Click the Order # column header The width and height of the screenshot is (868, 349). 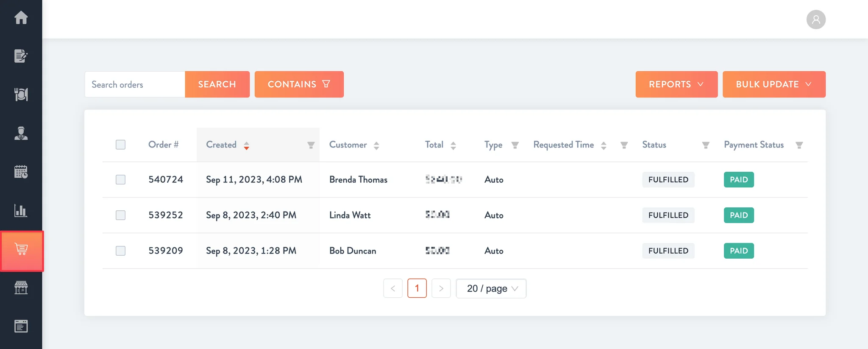tap(164, 145)
